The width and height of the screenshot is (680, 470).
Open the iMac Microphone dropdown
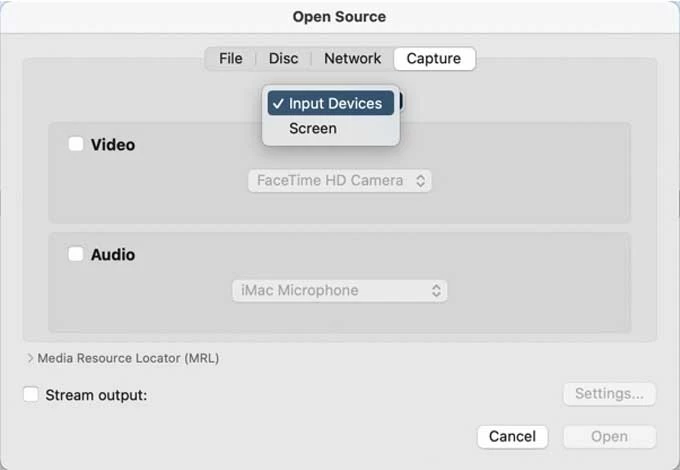pyautogui.click(x=339, y=291)
